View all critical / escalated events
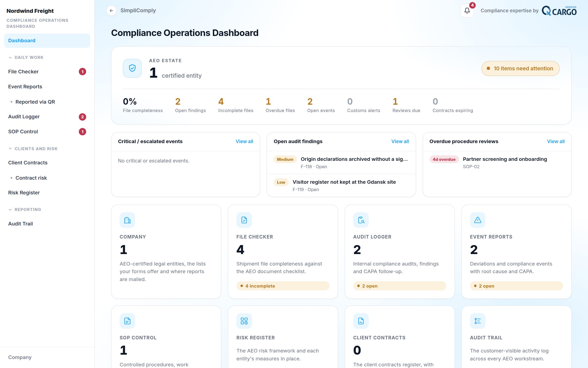Screen dimensions: 588x368 coord(244,141)
